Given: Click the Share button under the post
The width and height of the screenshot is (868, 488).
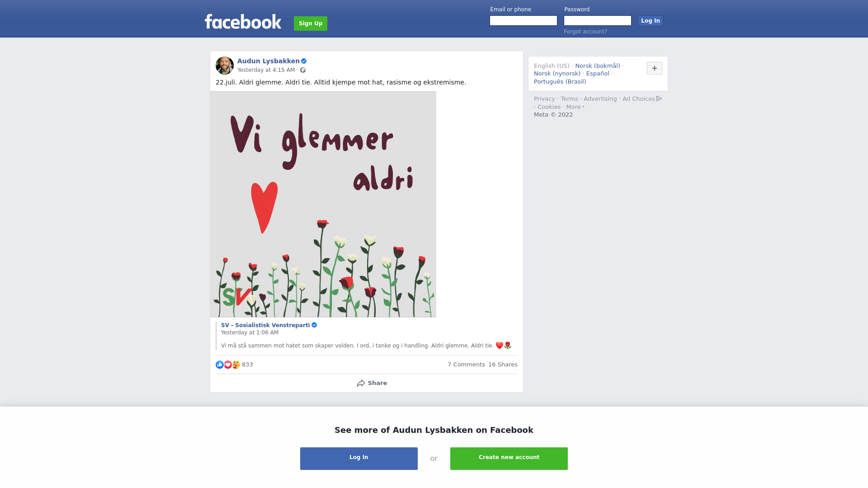Looking at the screenshot, I should (372, 383).
